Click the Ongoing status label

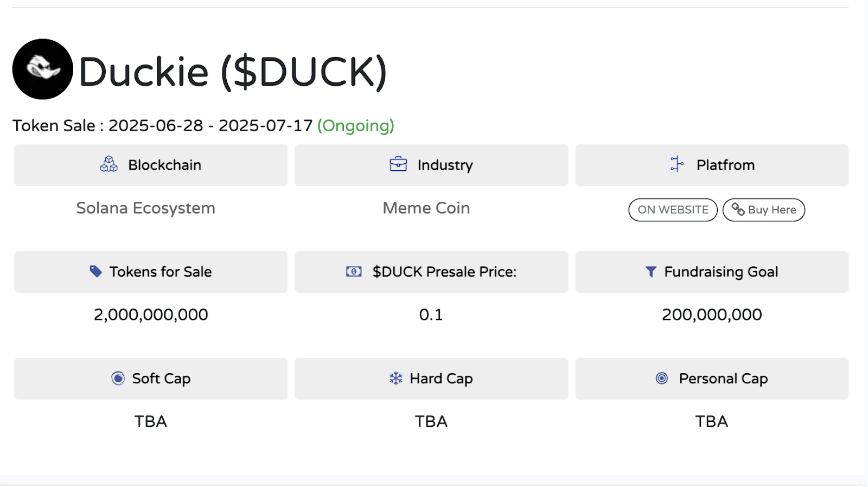coord(355,125)
